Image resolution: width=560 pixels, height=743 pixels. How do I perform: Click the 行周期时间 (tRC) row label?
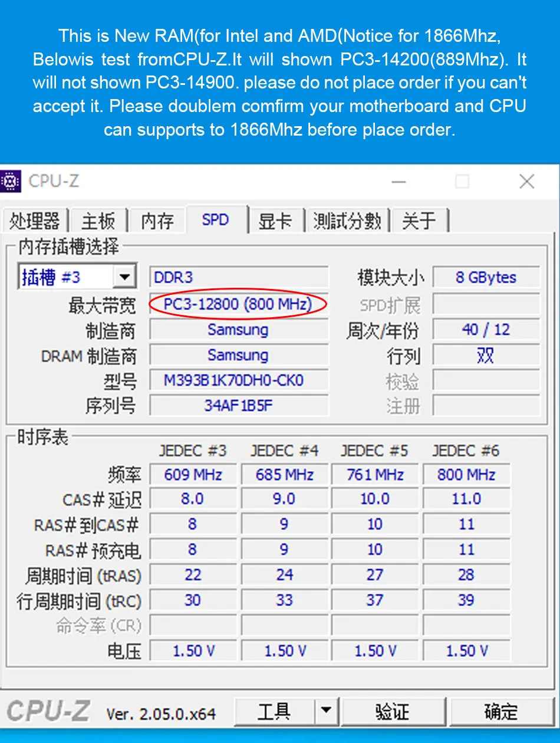[x=79, y=601]
